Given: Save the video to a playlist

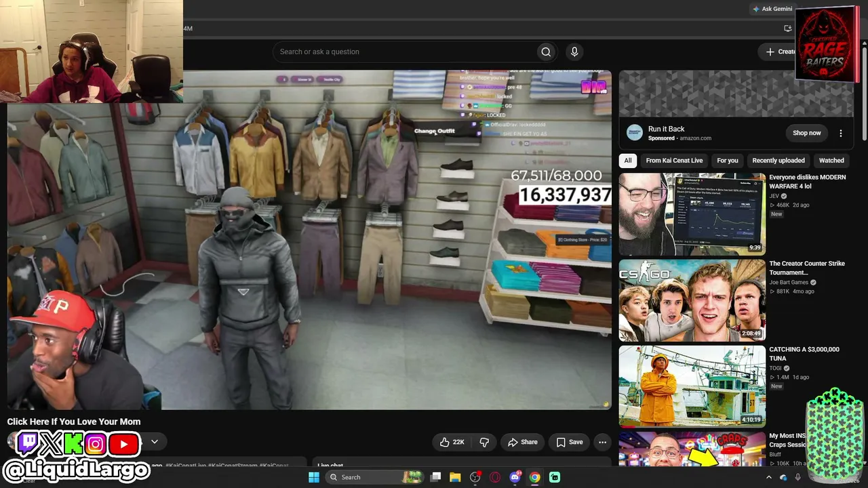Looking at the screenshot, I should (x=570, y=442).
